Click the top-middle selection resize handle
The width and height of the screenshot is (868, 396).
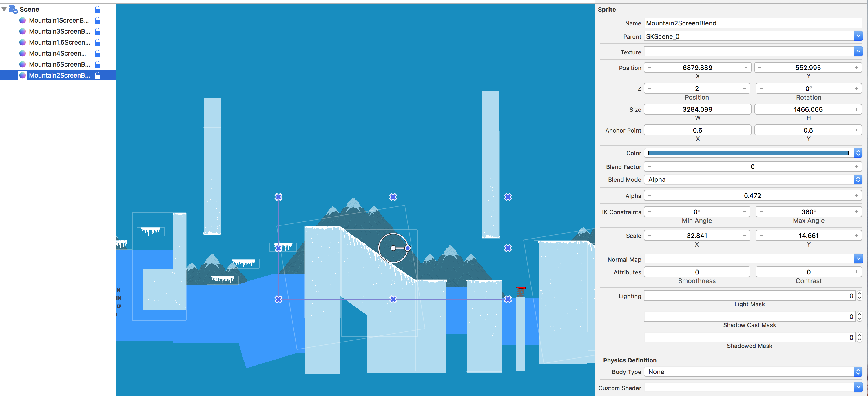pos(393,197)
